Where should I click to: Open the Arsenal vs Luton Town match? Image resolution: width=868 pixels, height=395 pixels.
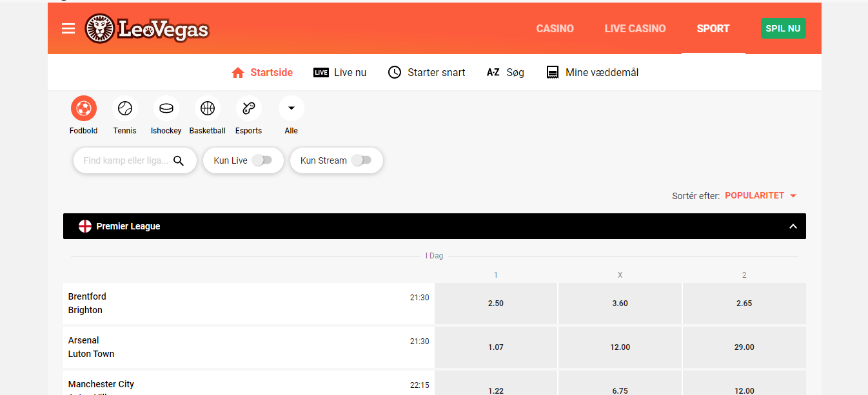click(x=248, y=347)
